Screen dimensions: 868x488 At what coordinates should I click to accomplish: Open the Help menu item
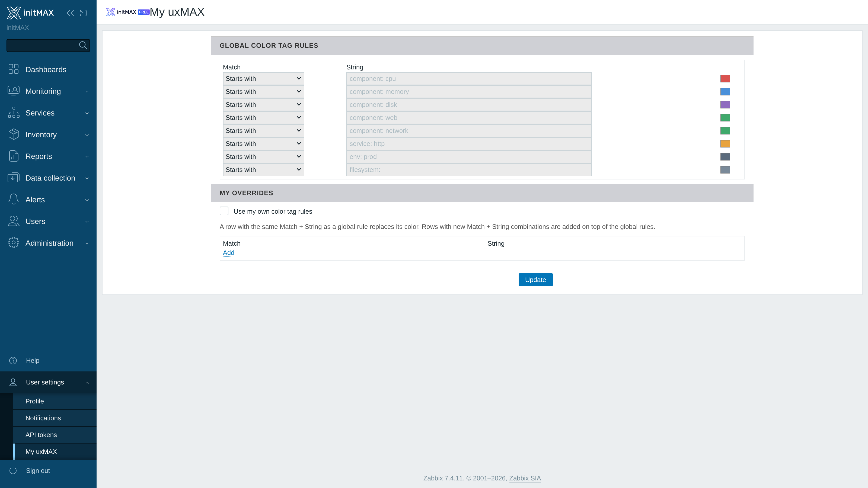48,361
